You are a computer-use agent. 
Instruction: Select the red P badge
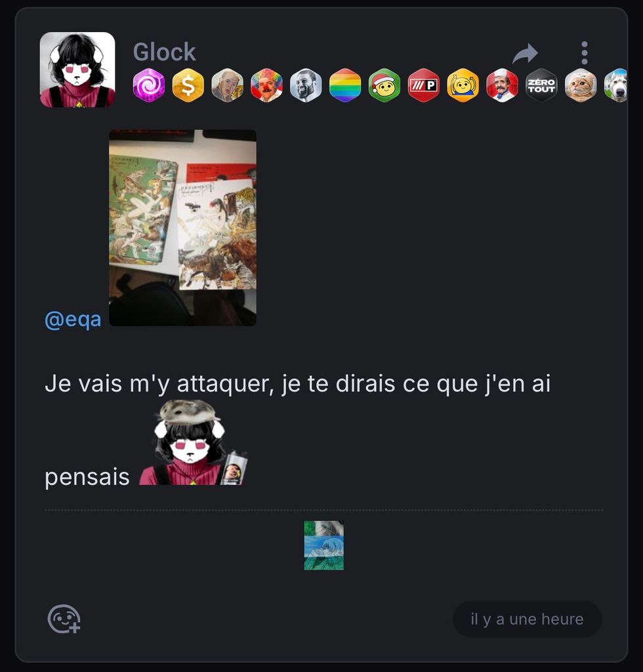click(424, 85)
